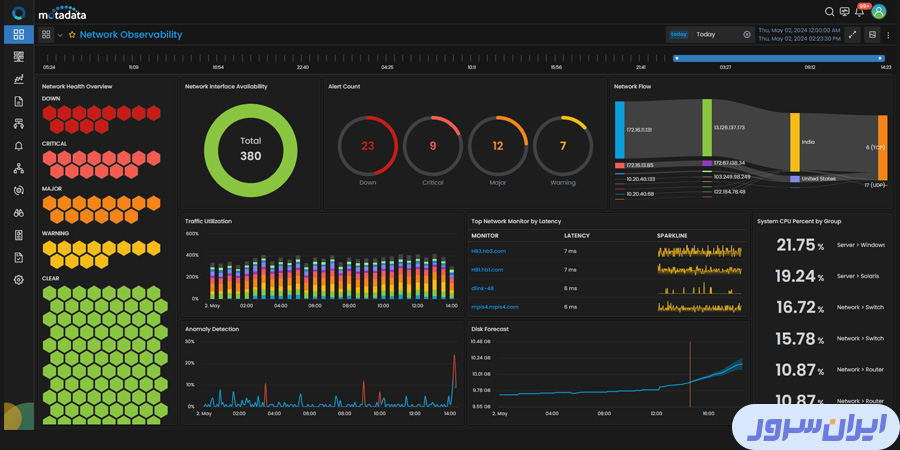Mark Network Observability as favorite with star
The width and height of the screenshot is (900, 450).
coord(72,35)
